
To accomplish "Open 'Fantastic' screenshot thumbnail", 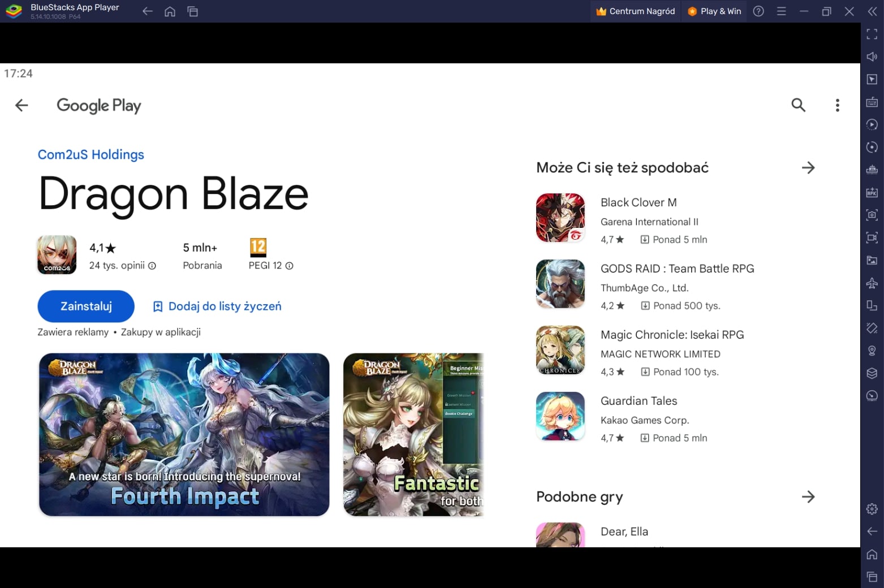I will (x=413, y=435).
